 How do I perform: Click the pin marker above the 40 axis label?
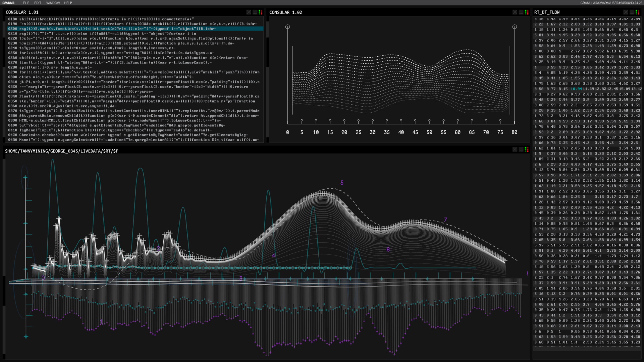tap(401, 121)
